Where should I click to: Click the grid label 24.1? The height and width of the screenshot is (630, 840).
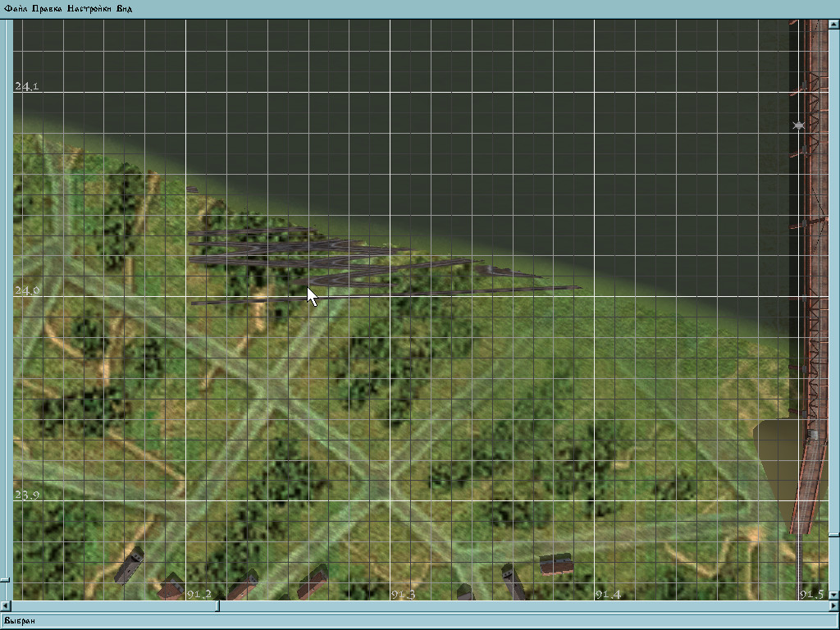tap(27, 86)
